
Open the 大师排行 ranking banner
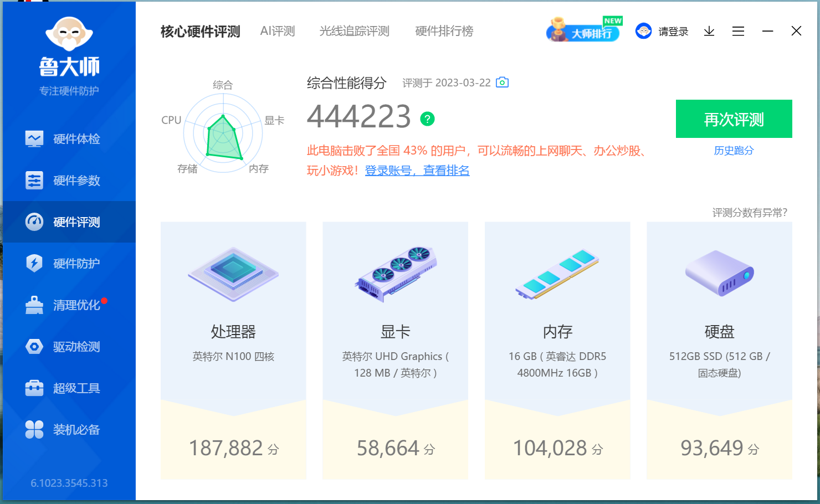(584, 29)
